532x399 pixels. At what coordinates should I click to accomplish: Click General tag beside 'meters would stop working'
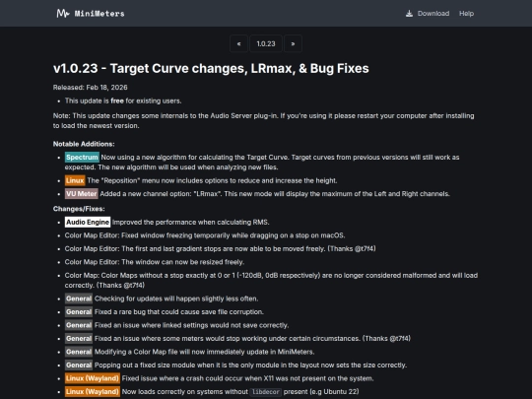click(x=79, y=338)
